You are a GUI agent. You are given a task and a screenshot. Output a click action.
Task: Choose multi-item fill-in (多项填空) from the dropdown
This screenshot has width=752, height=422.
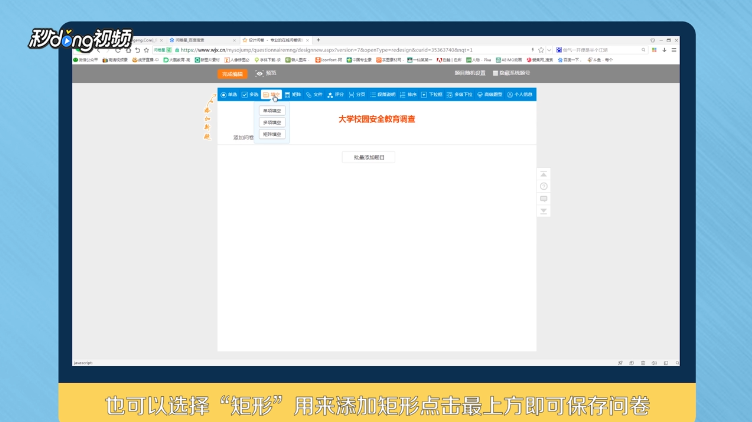pos(272,123)
